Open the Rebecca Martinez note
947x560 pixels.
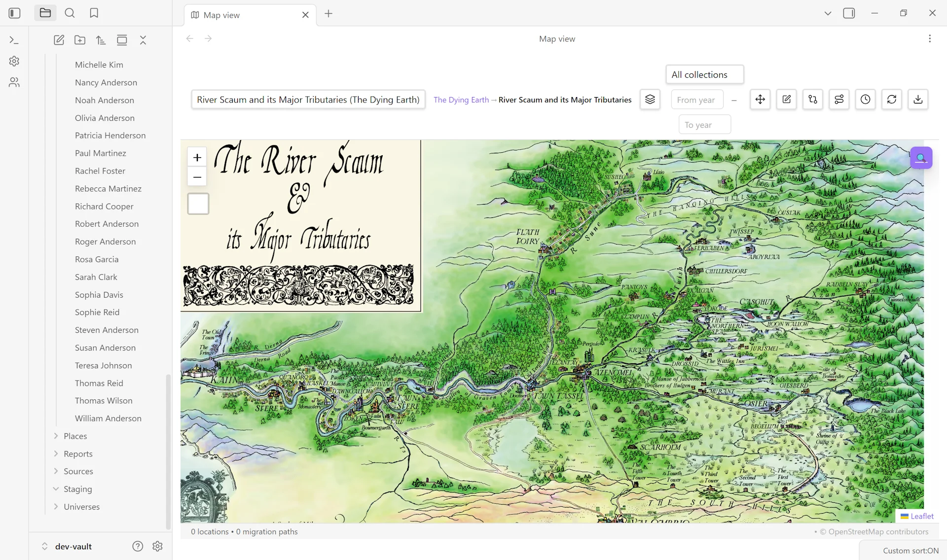point(108,189)
